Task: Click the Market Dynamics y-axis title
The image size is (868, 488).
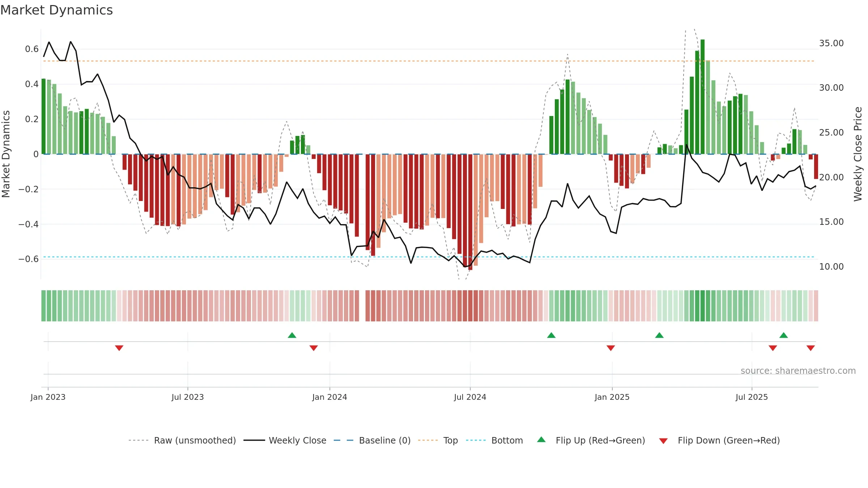Action: [x=6, y=154]
